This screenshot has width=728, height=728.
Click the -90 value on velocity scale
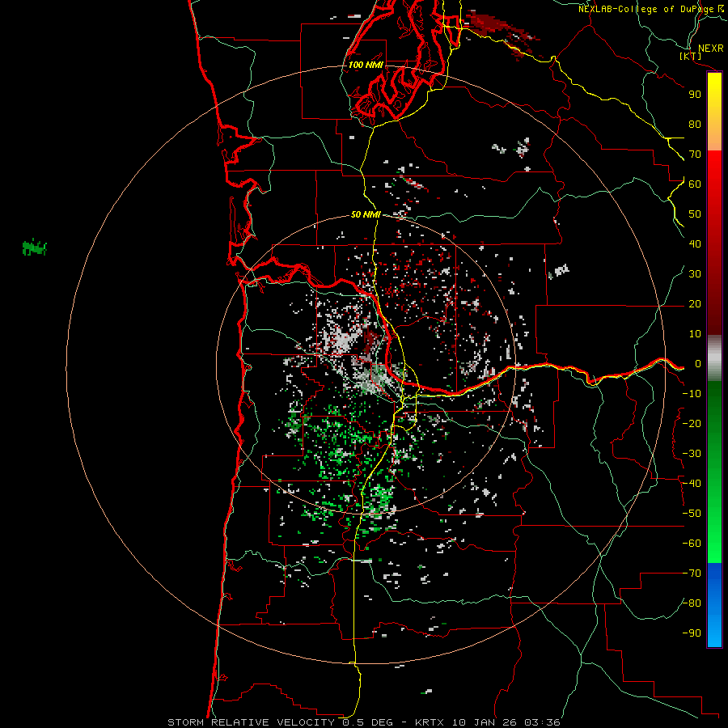[692, 633]
